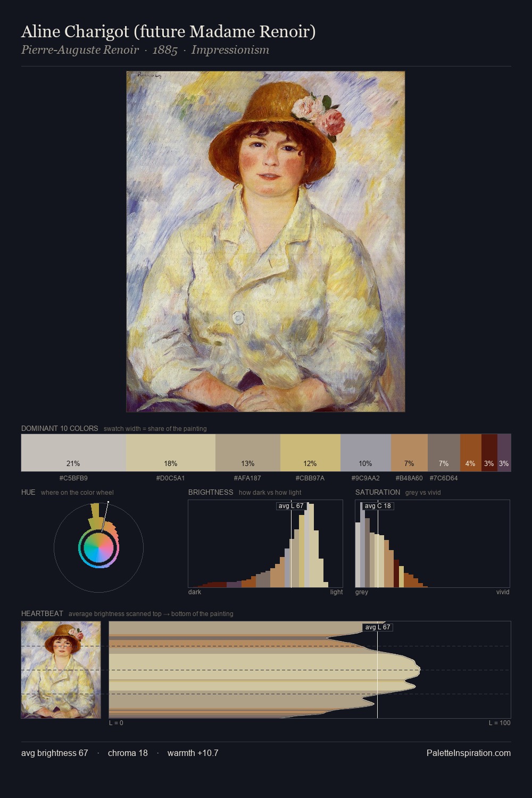Viewport: 532px width, 798px height.
Task: Pick the #AFA187 13% swatch
Action: (248, 453)
